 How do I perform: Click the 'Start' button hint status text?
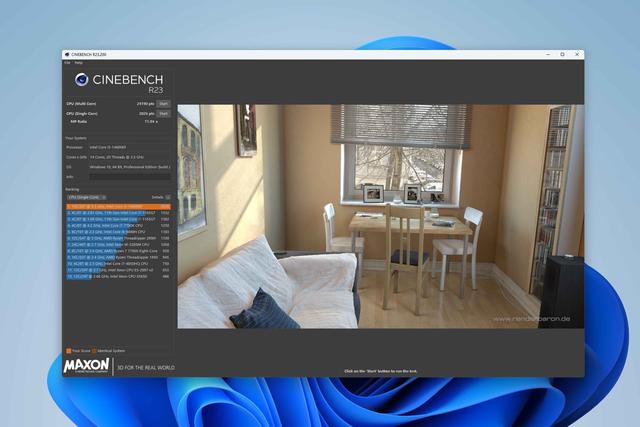pos(380,371)
